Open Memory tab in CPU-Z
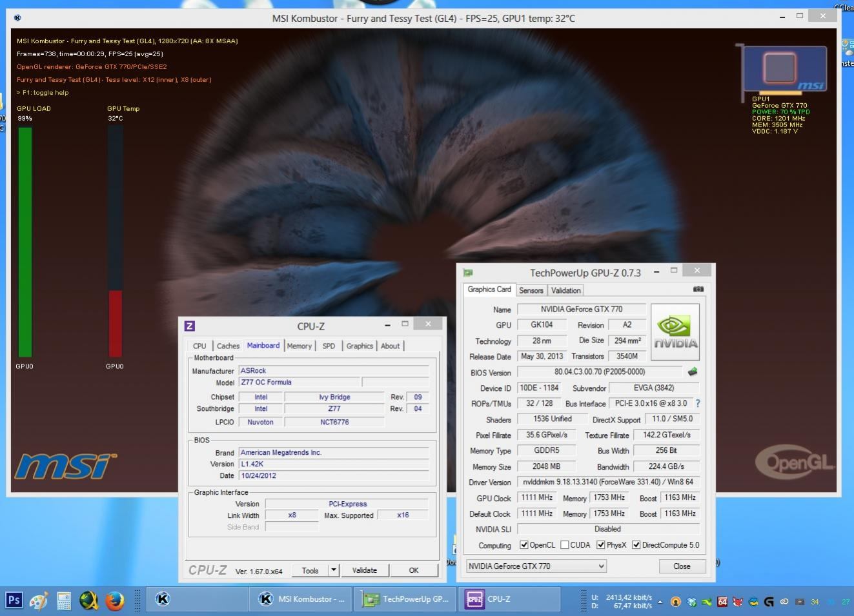This screenshot has width=854, height=616. pyautogui.click(x=300, y=346)
